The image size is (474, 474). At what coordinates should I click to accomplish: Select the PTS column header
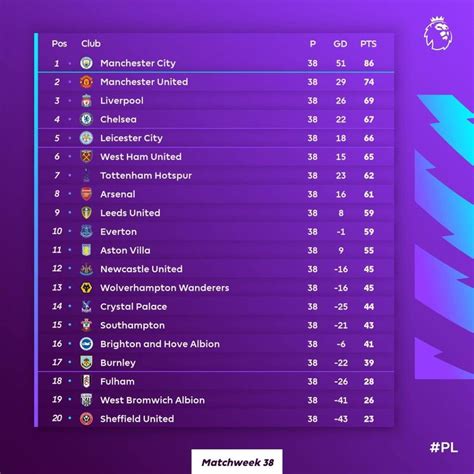(x=368, y=44)
